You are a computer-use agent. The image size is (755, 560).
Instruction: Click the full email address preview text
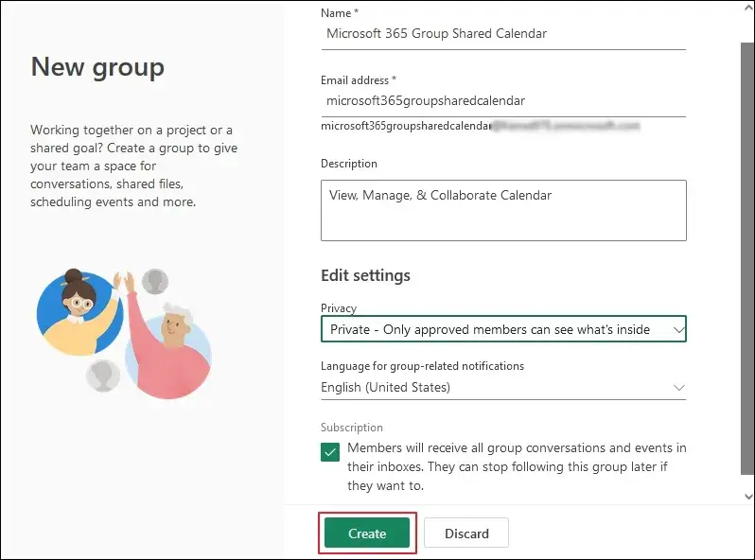click(x=480, y=126)
